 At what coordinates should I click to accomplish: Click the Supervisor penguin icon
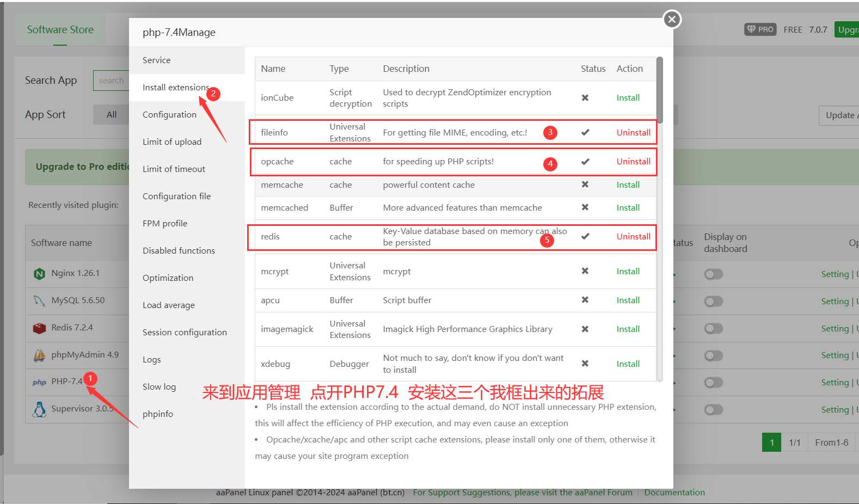click(39, 409)
